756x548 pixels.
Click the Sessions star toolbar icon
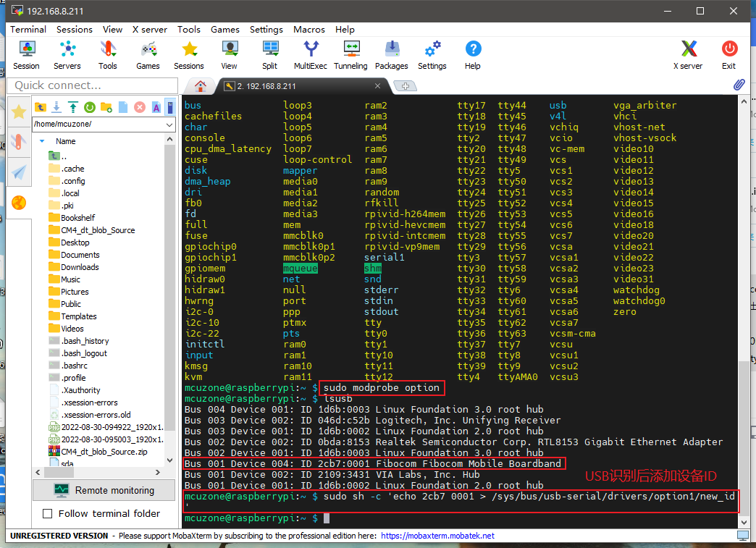(x=189, y=56)
